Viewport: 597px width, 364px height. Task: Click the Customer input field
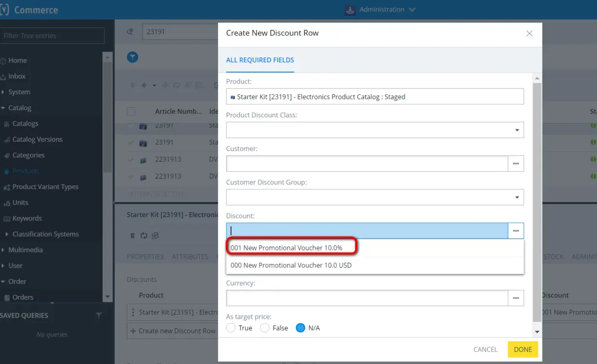point(367,163)
